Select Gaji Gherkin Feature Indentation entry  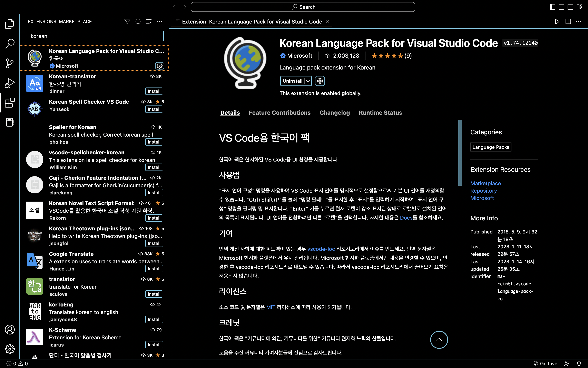click(x=94, y=185)
